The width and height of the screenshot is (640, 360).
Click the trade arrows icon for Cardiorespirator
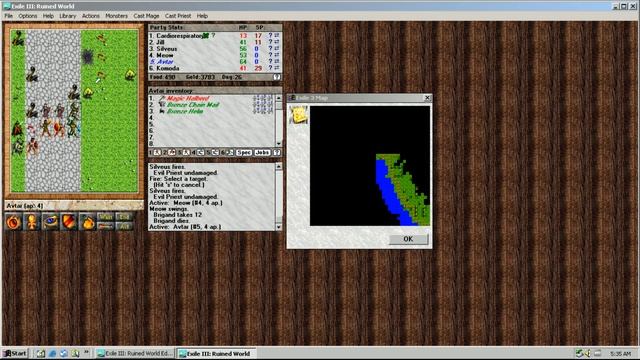coord(277,36)
